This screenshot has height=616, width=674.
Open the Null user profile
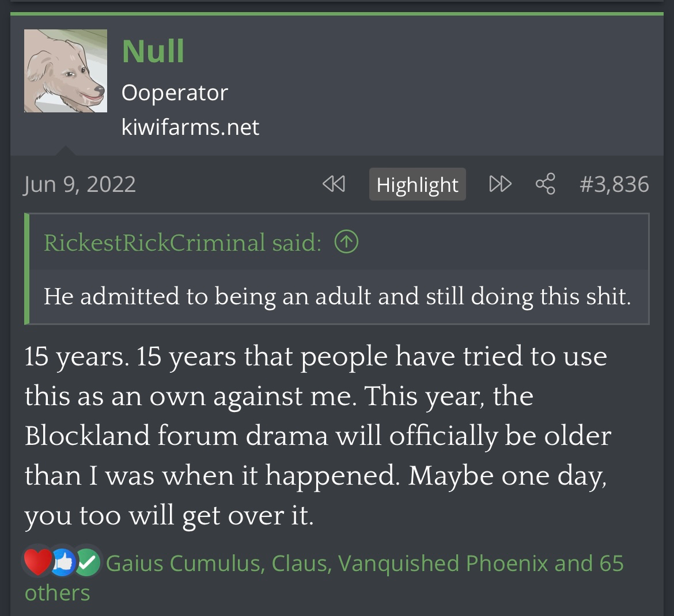pyautogui.click(x=153, y=51)
